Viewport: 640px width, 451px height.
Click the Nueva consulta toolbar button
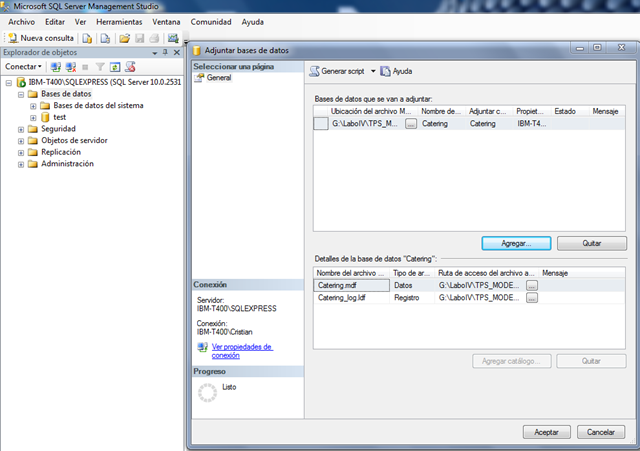[x=41, y=38]
